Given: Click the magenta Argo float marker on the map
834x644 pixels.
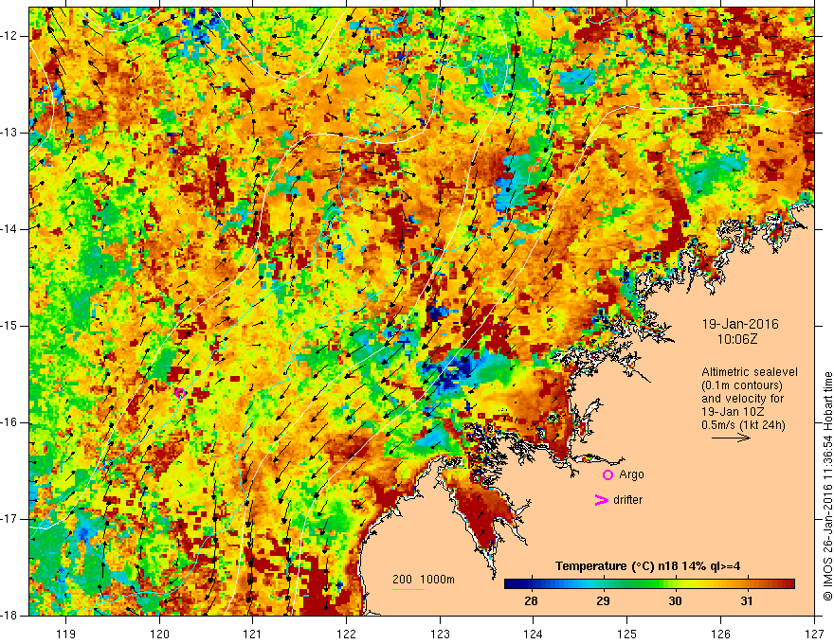Looking at the screenshot, I should (180, 393).
